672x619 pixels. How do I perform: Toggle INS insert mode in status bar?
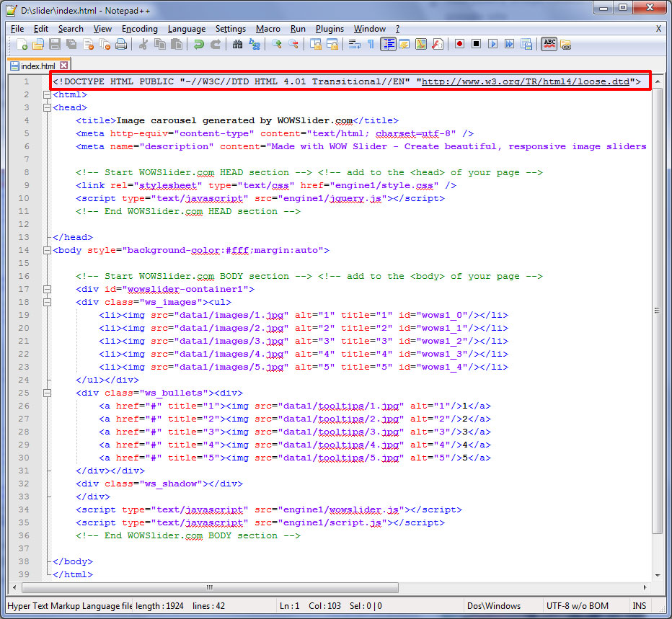pos(639,606)
